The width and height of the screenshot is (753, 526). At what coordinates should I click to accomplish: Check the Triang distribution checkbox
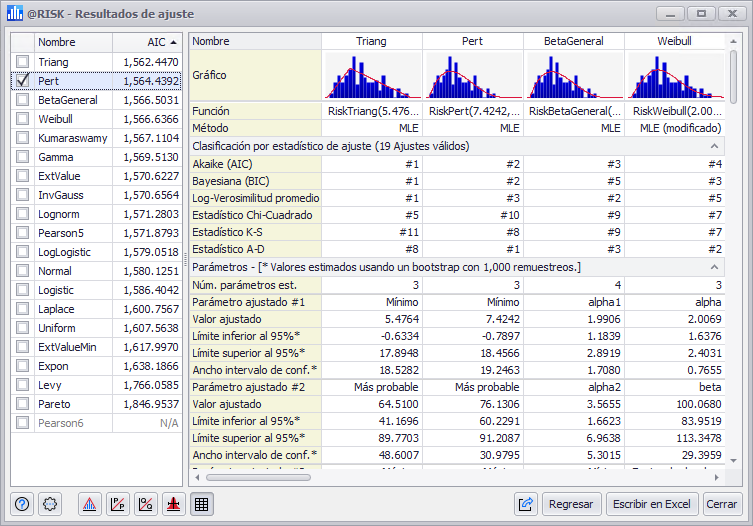22,62
